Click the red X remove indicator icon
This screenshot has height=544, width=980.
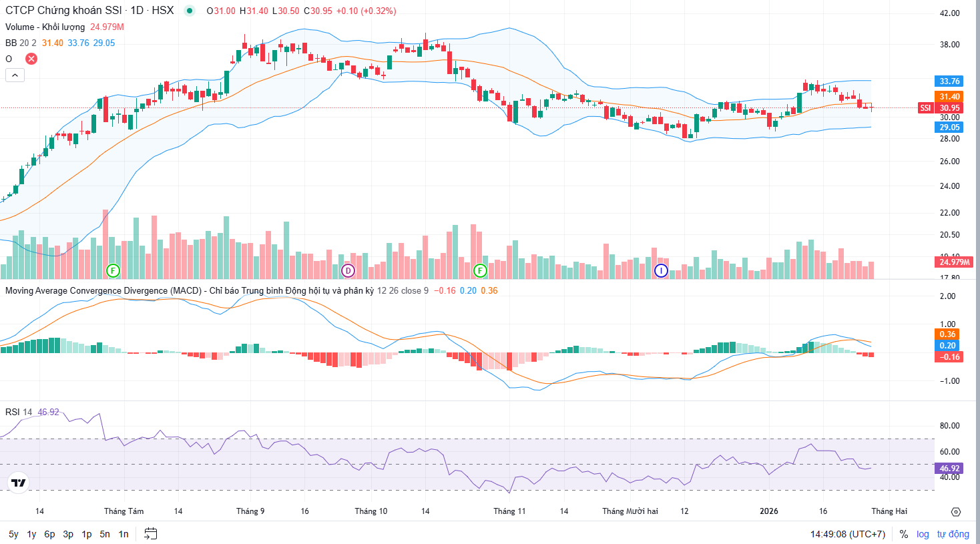31,59
